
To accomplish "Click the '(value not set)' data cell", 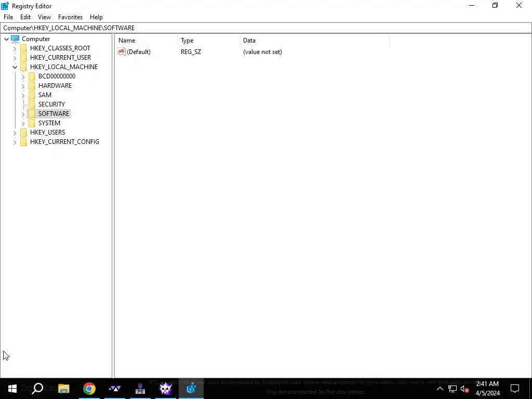I will pos(262,51).
